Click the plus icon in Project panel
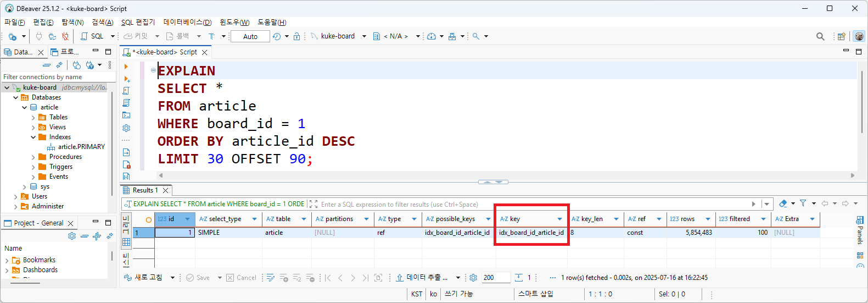Screen dimensions: 868x303 tap(97, 236)
